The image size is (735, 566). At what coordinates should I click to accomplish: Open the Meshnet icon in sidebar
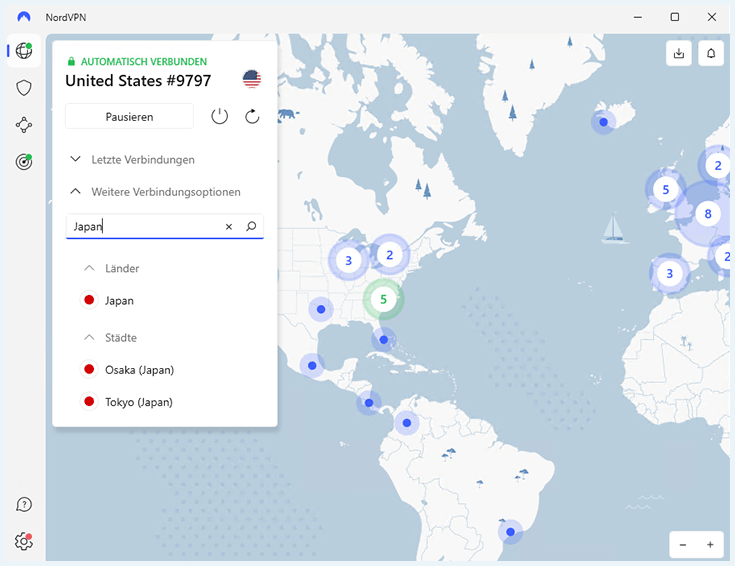coord(24,125)
